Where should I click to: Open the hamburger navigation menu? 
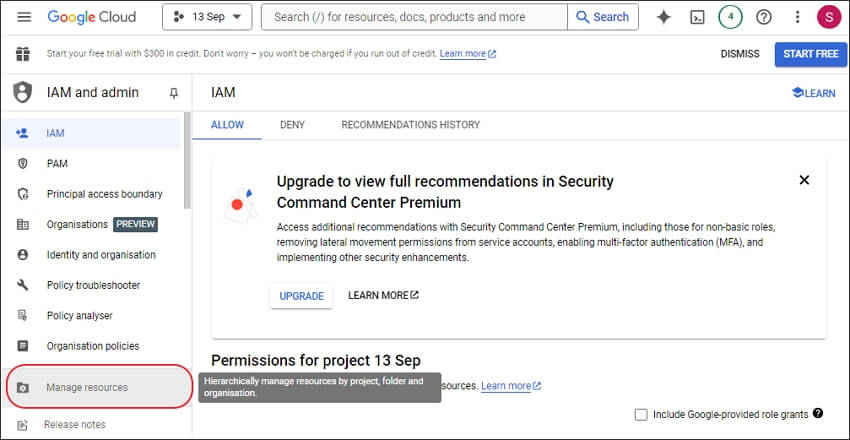coord(24,17)
